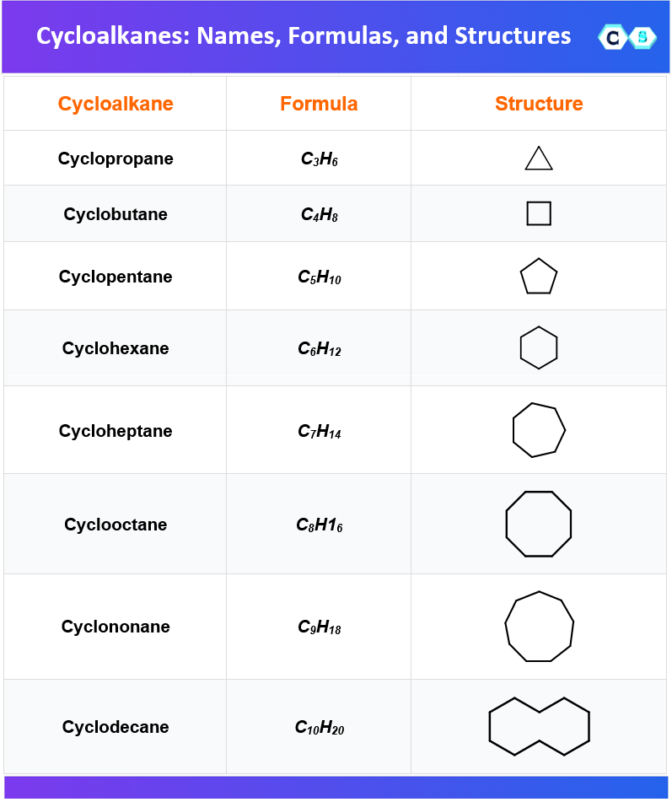Select the cyclodecane ring structure
The height and width of the screenshot is (802, 672).
(x=539, y=726)
